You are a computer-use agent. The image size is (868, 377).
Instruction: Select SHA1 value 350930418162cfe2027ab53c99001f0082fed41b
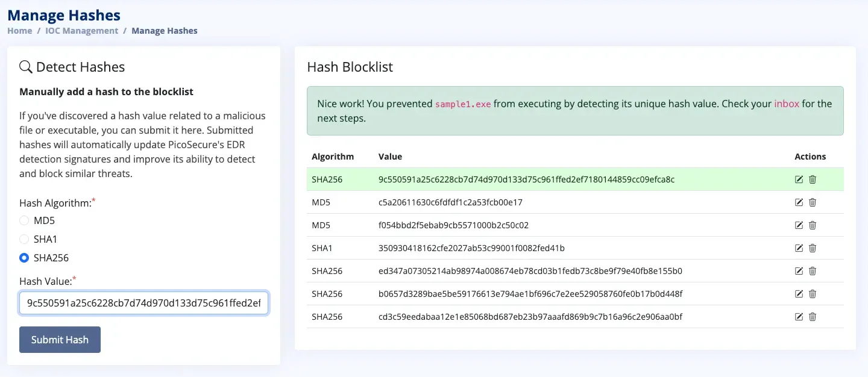tap(471, 248)
